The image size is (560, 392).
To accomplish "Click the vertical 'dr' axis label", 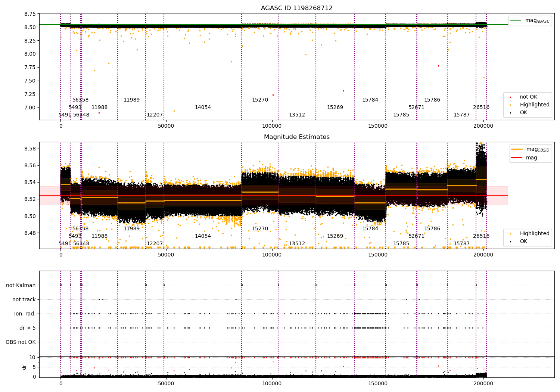I will click(24, 367).
